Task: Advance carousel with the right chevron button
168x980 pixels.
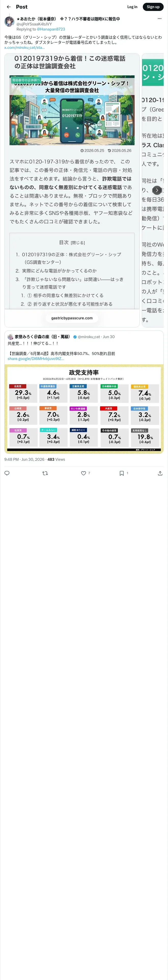Action: [157, 190]
